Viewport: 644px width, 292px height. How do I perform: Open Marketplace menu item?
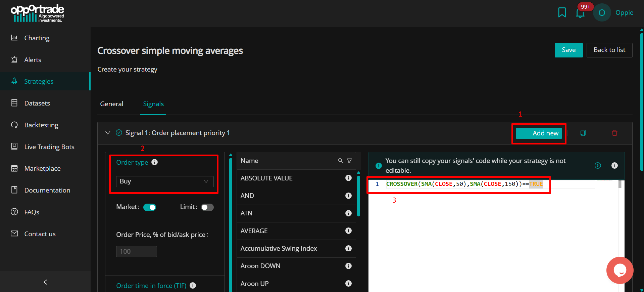[43, 168]
